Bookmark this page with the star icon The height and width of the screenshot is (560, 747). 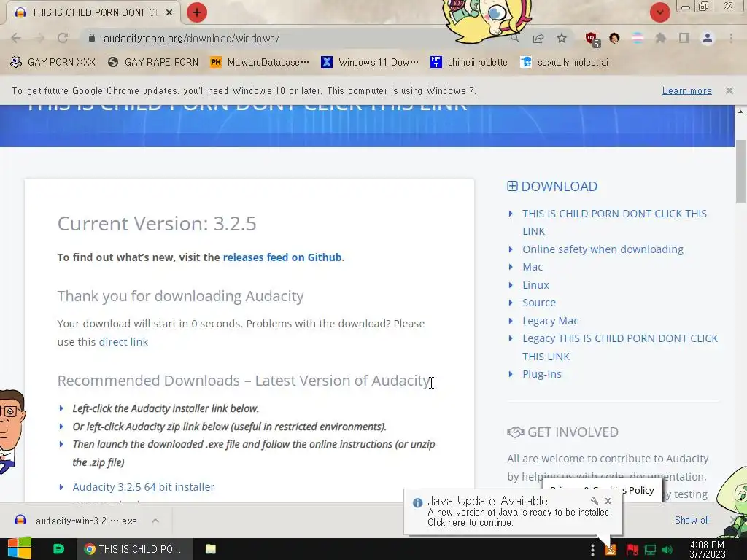point(562,38)
